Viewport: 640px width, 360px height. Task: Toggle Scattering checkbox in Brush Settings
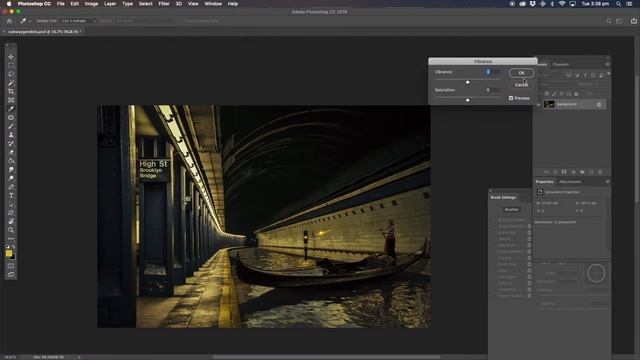(x=529, y=233)
